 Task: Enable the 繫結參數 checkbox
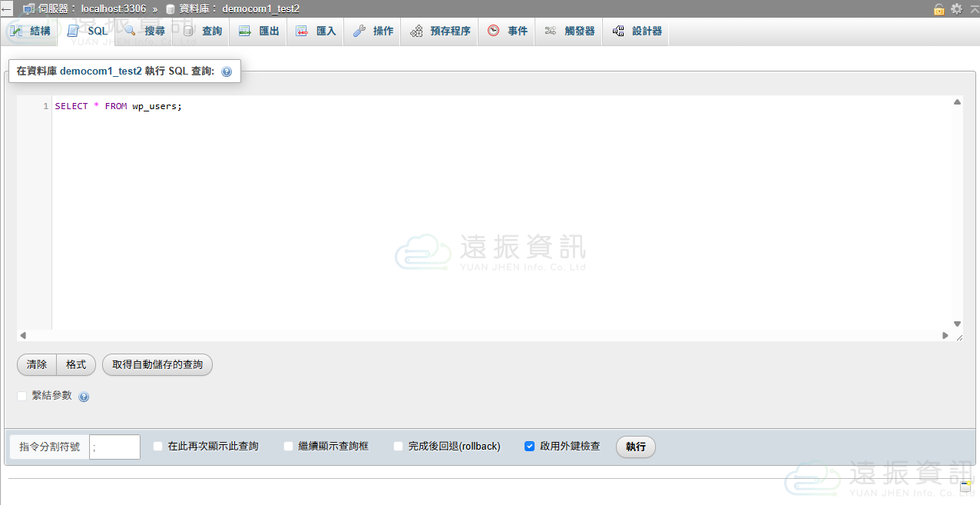point(22,396)
